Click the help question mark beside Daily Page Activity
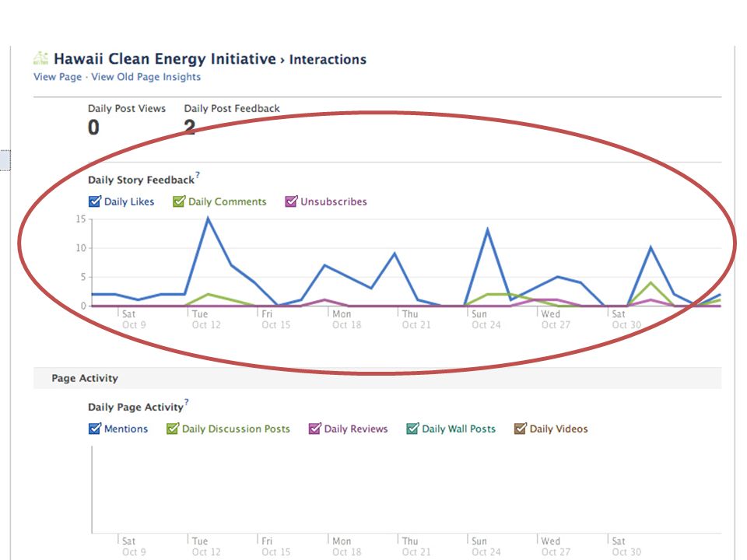Screen dimensions: 747x560 point(187,402)
